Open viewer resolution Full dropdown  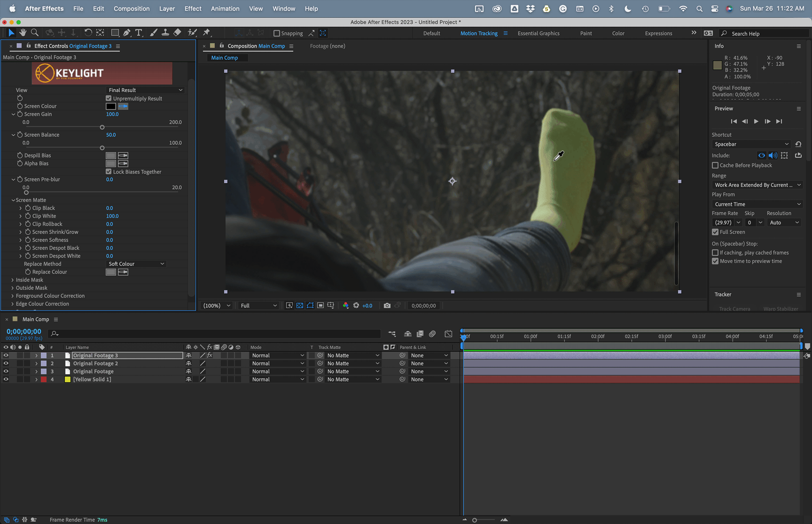click(x=258, y=306)
